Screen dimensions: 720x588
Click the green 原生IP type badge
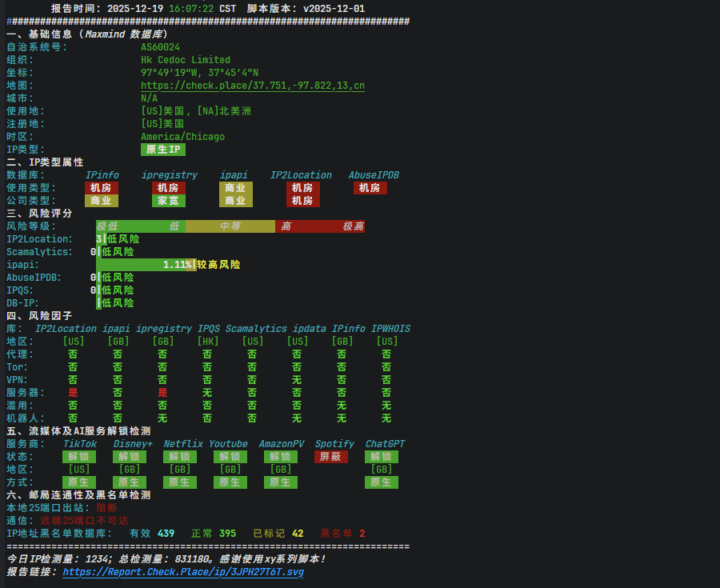(162, 150)
